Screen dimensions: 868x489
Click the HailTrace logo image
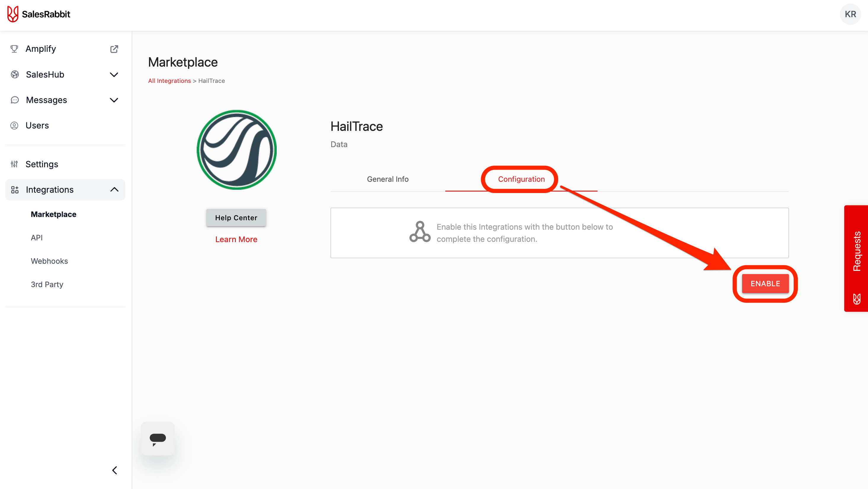[x=236, y=150]
